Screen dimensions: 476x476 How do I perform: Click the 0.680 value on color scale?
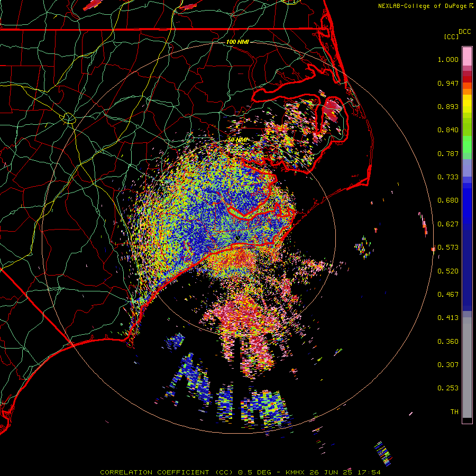(x=448, y=200)
